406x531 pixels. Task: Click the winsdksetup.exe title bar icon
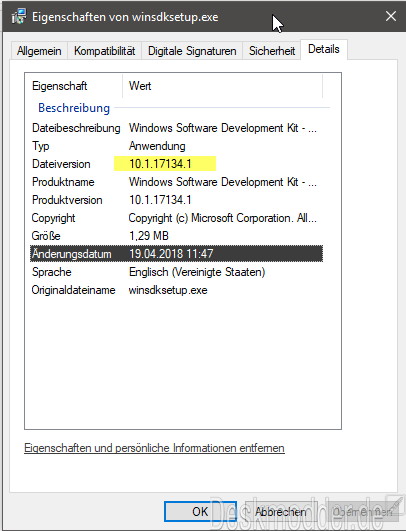click(19, 16)
